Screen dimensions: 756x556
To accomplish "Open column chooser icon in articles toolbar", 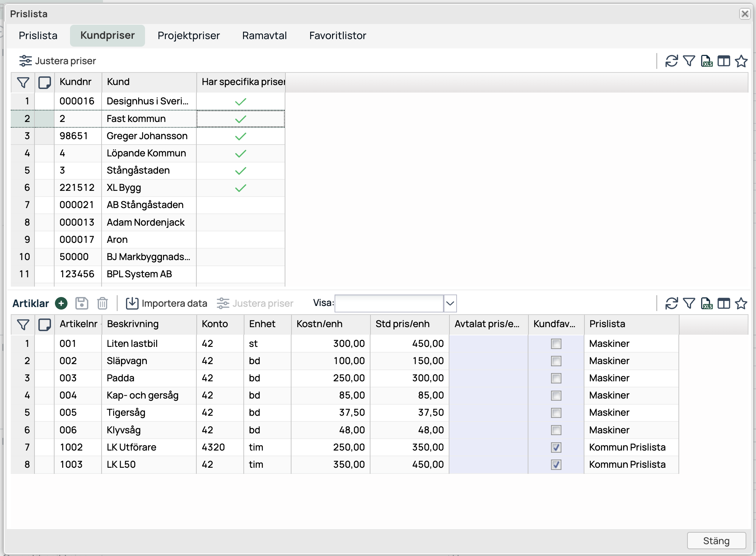I will pos(724,303).
